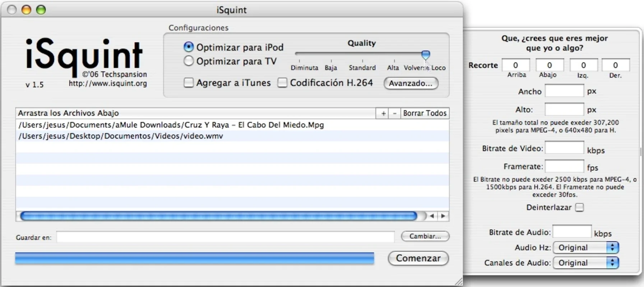Toggle Deinterlazar checkbox in drawer

coord(579,207)
